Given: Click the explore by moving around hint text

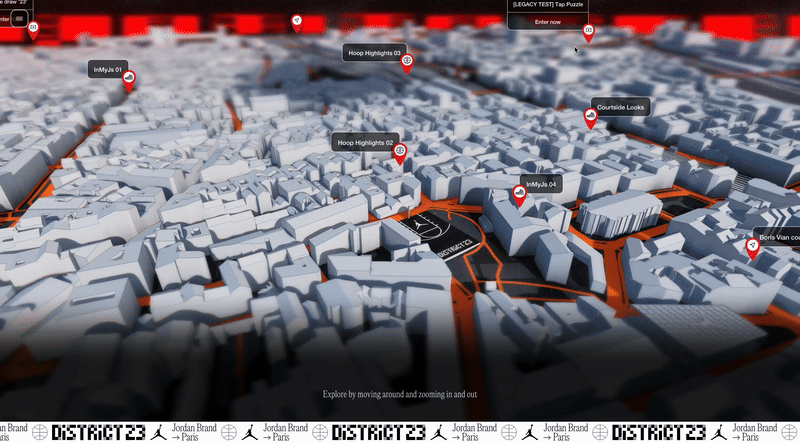Looking at the screenshot, I should tap(400, 394).
